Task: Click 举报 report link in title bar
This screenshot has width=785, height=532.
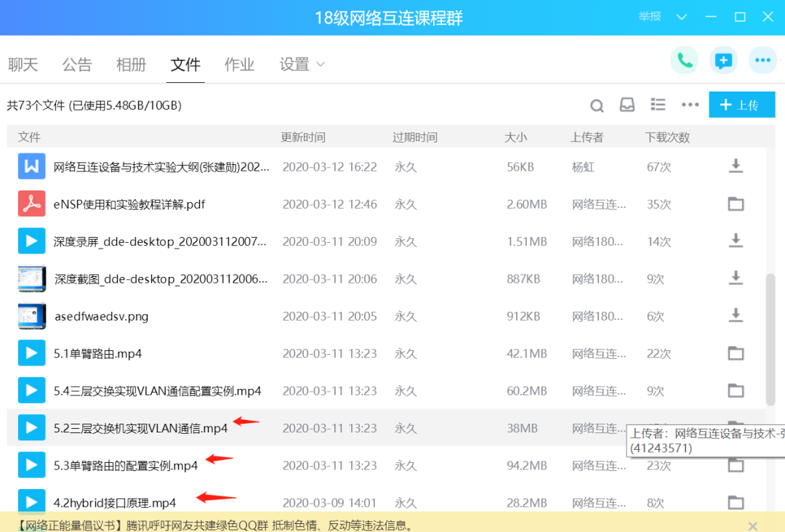Action: click(x=649, y=17)
